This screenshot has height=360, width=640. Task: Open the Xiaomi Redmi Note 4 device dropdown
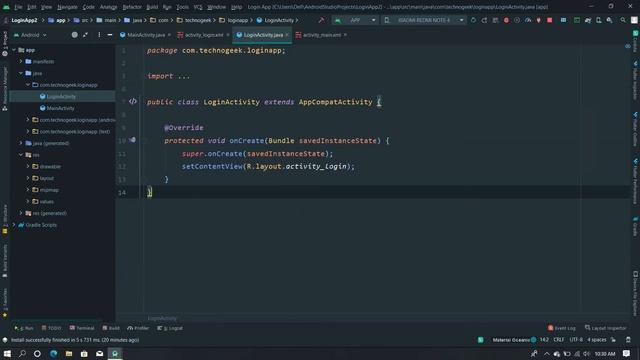(x=424, y=20)
